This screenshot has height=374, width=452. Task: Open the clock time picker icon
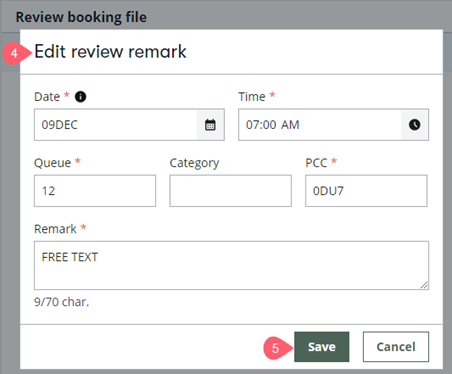[x=414, y=125]
